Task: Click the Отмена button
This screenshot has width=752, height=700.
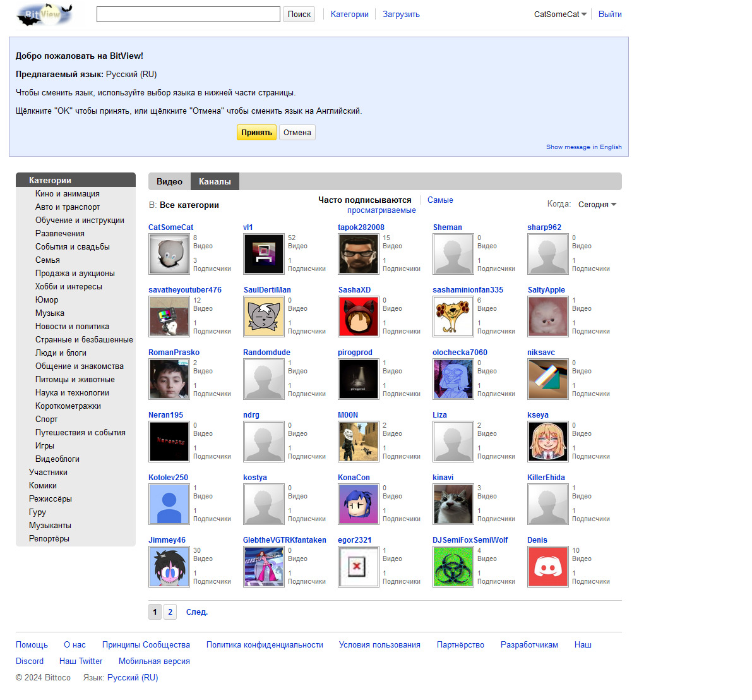Action: pos(297,133)
